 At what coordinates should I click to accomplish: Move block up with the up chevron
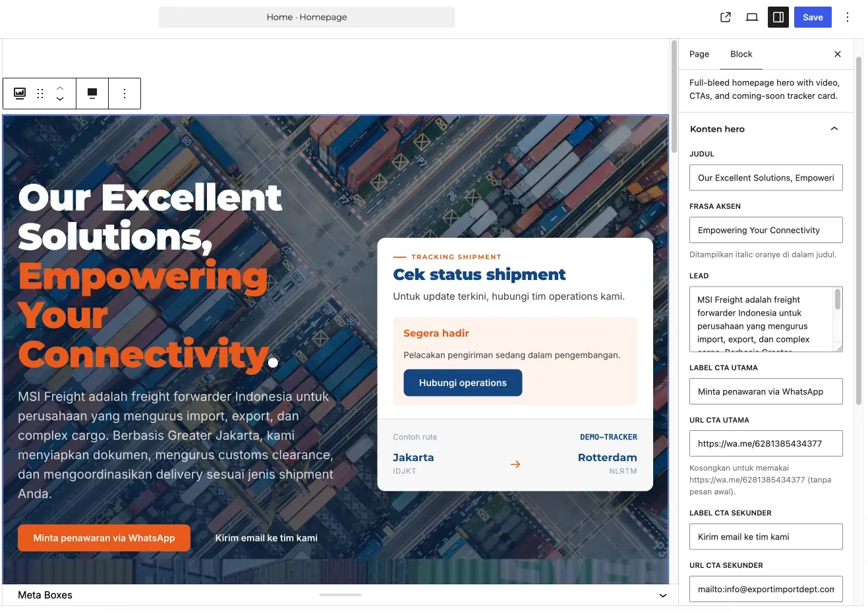tap(60, 87)
